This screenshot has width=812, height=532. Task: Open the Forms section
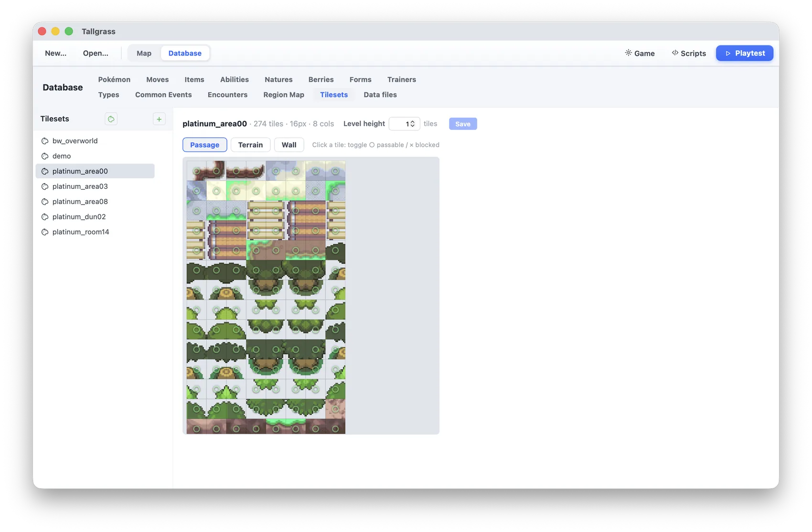(x=361, y=79)
